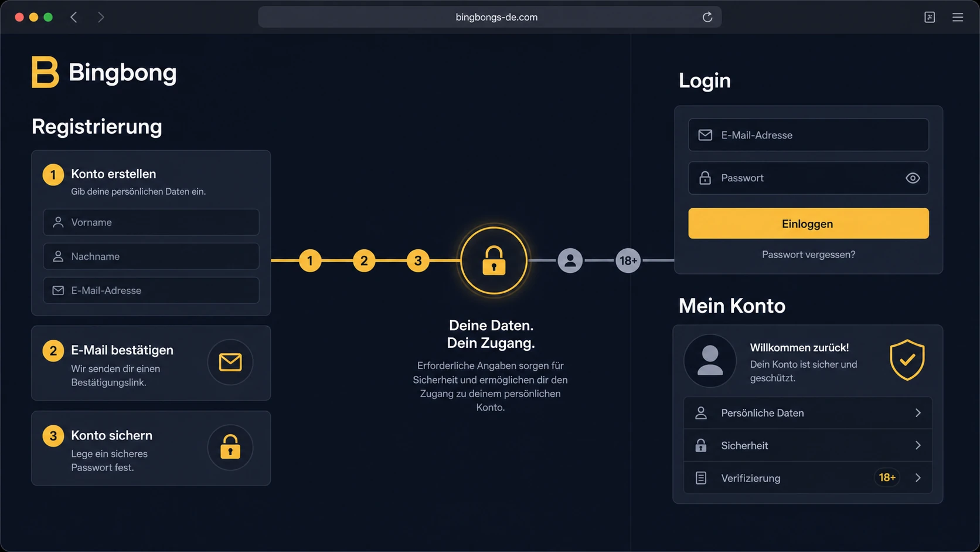
Task: Click the envelope icon in login E-Mail field
Action: click(x=705, y=135)
